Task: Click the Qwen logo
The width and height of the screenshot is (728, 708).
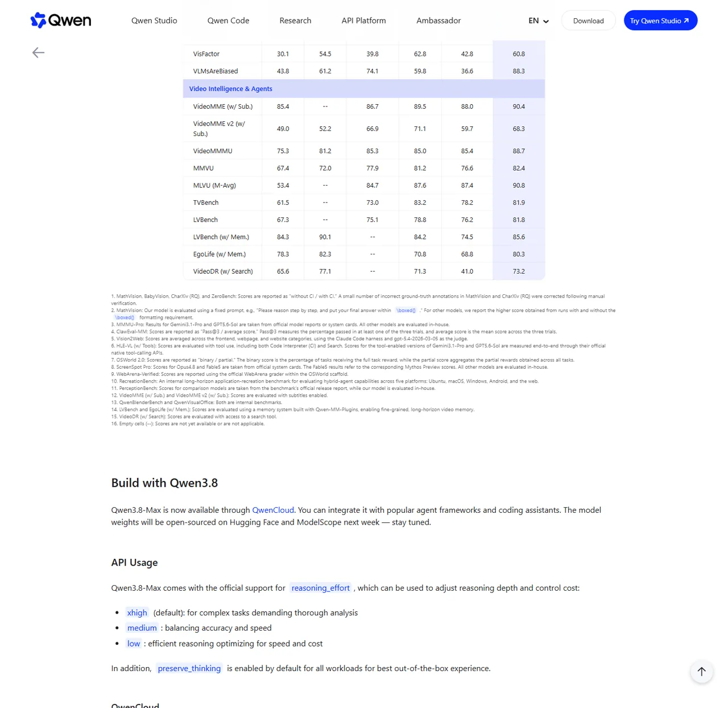Action: coord(61,20)
